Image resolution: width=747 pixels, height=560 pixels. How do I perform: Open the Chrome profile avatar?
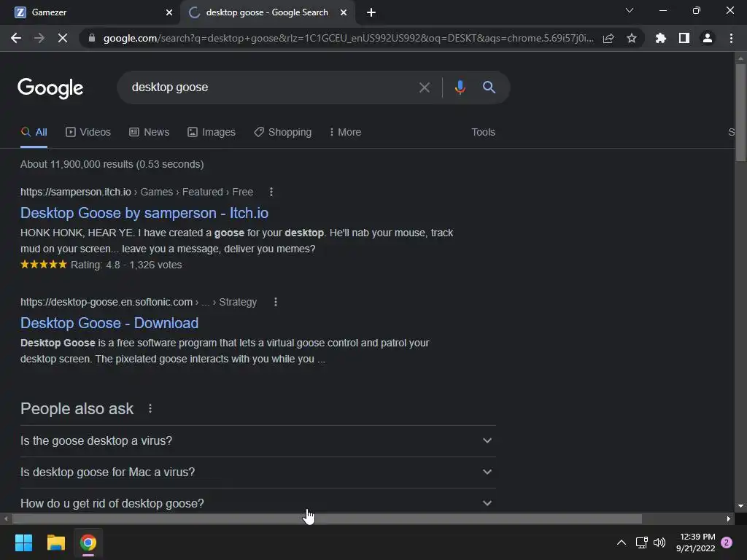click(708, 38)
